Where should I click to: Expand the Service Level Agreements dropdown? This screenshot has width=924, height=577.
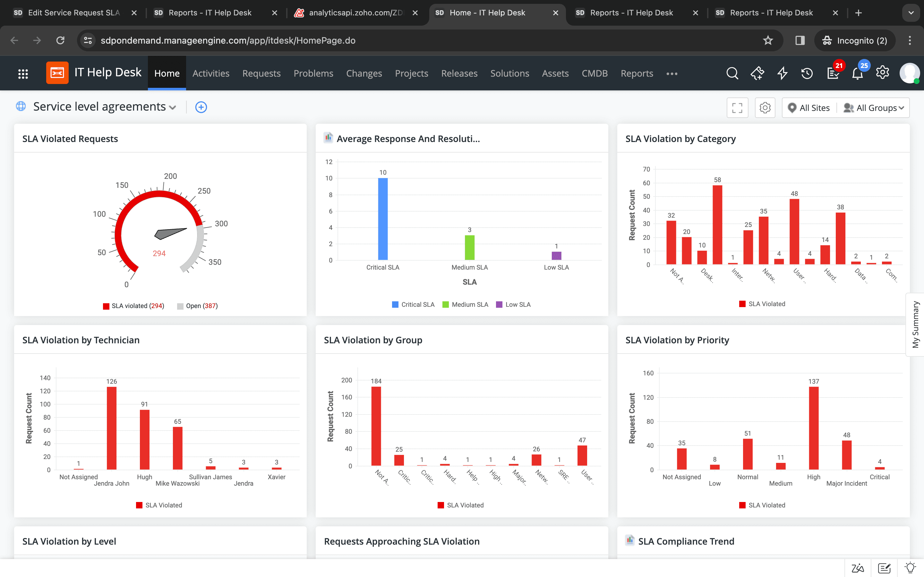coord(172,106)
